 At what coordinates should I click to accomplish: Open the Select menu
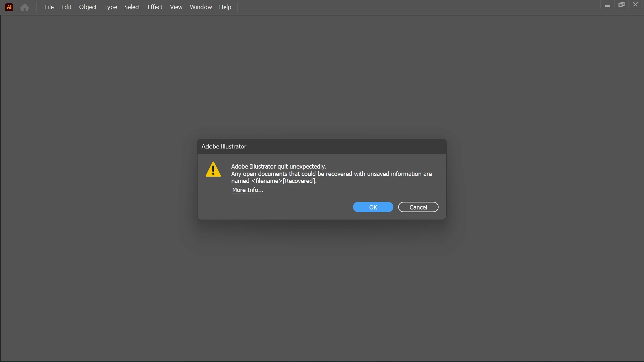pos(132,7)
